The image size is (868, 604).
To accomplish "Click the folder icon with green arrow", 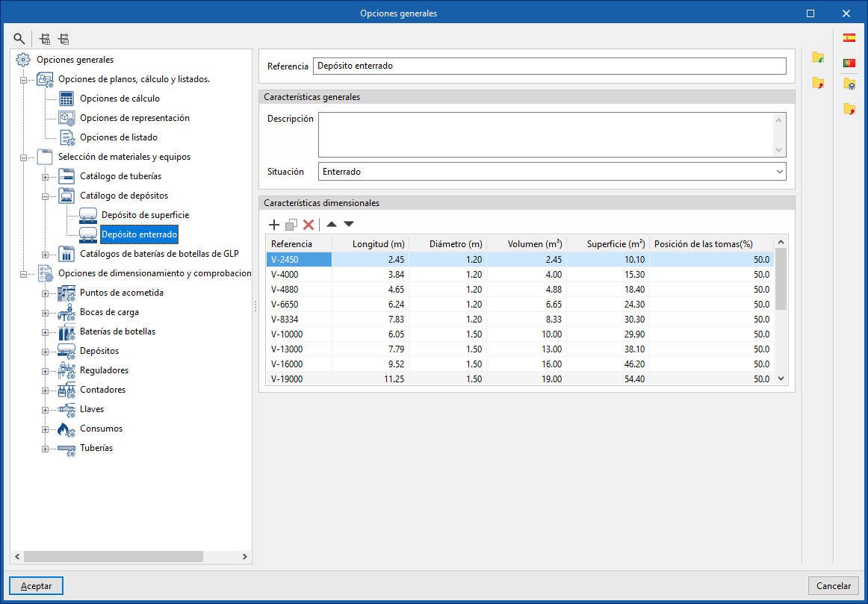I will [x=818, y=57].
